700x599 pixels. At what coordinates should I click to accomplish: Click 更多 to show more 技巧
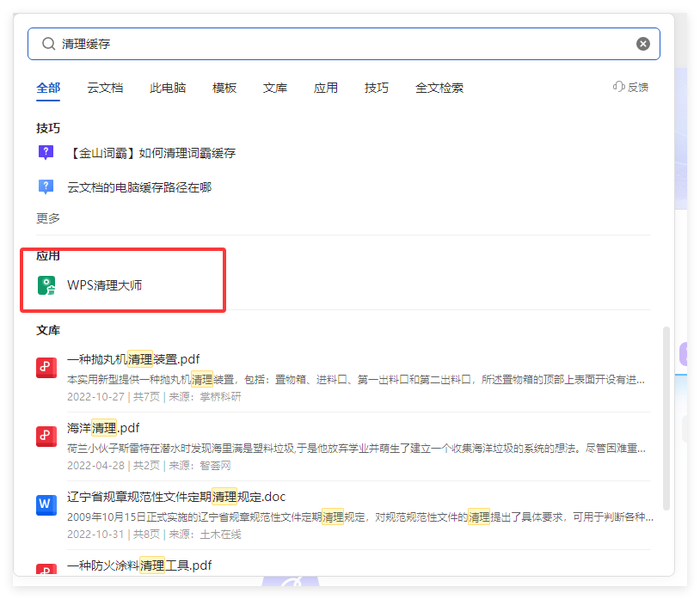tap(46, 218)
